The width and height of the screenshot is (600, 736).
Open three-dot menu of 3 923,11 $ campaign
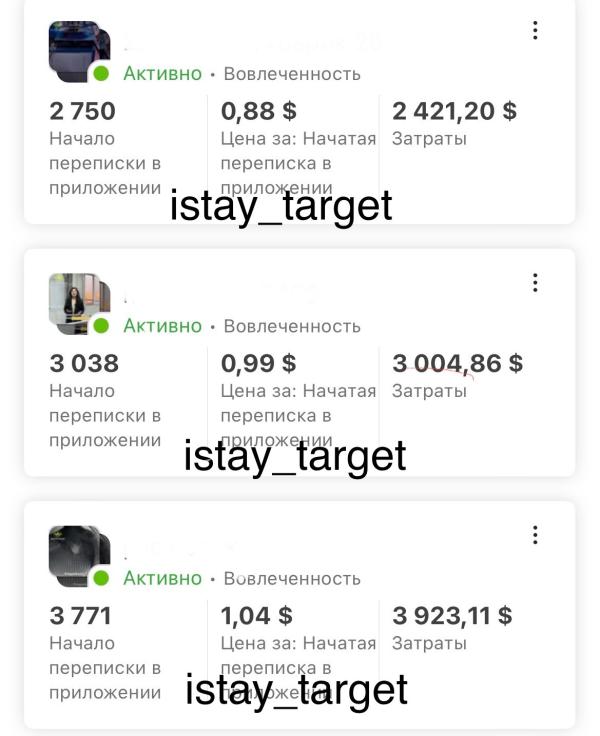[x=535, y=535]
